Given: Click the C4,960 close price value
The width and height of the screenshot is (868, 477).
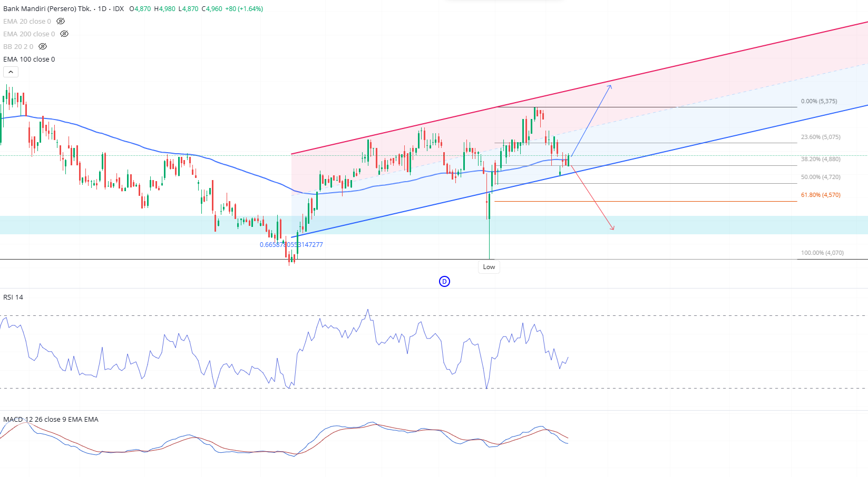Looking at the screenshot, I should click(212, 9).
